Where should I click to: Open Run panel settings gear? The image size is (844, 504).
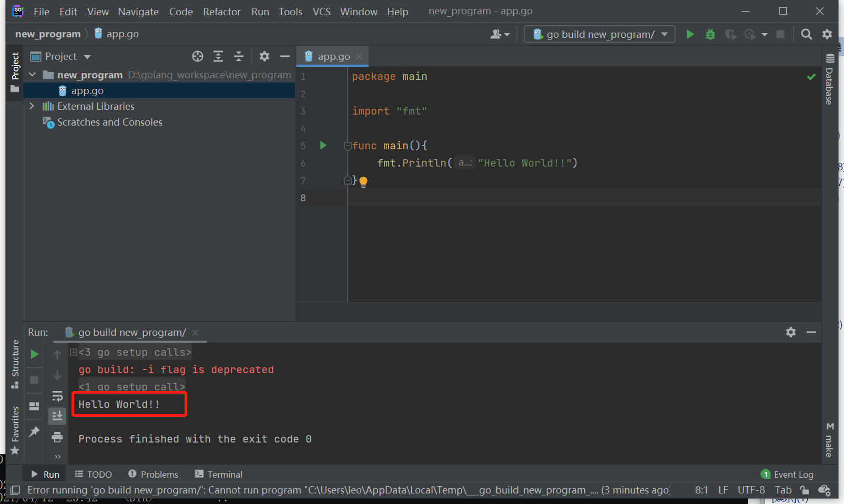point(791,332)
